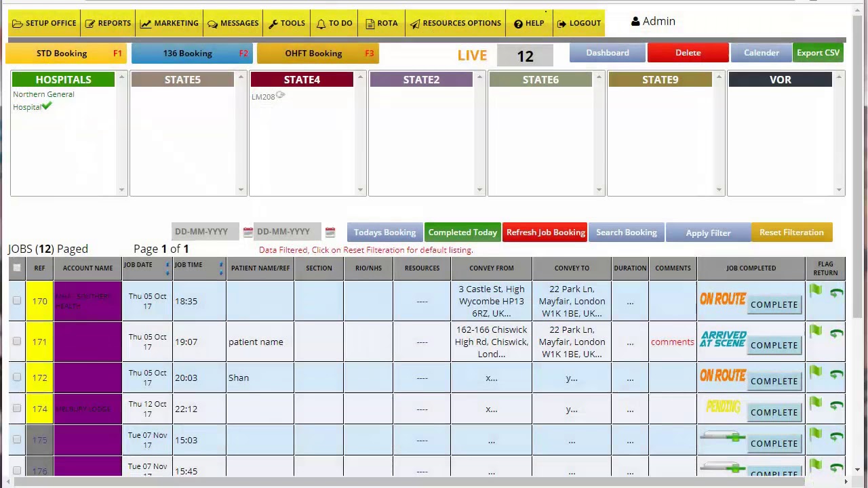The height and width of the screenshot is (488, 868).
Task: Click the PENDING status image for job 174
Action: pyautogui.click(x=723, y=407)
